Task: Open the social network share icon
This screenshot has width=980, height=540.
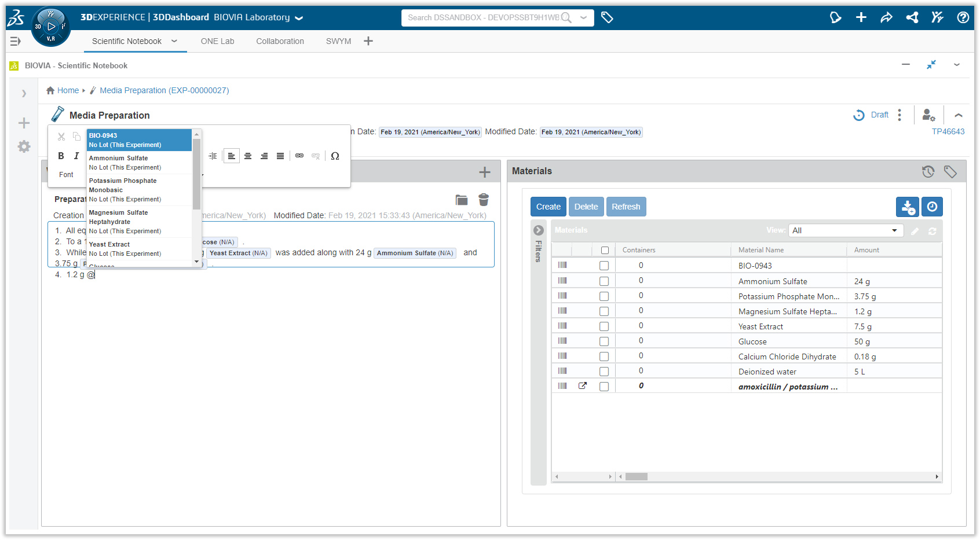Action: click(x=912, y=17)
